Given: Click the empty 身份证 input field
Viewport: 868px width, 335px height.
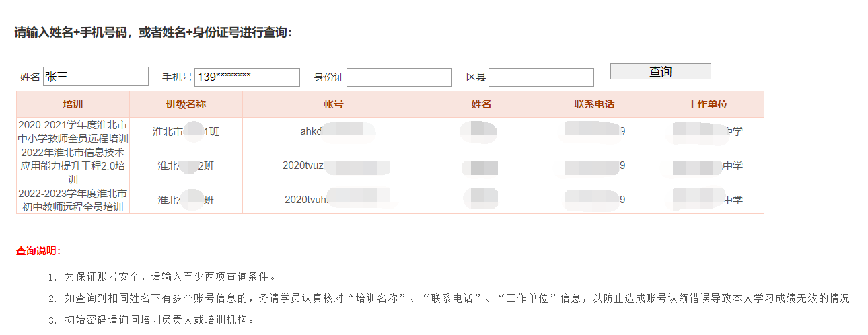Looking at the screenshot, I should tap(399, 77).
